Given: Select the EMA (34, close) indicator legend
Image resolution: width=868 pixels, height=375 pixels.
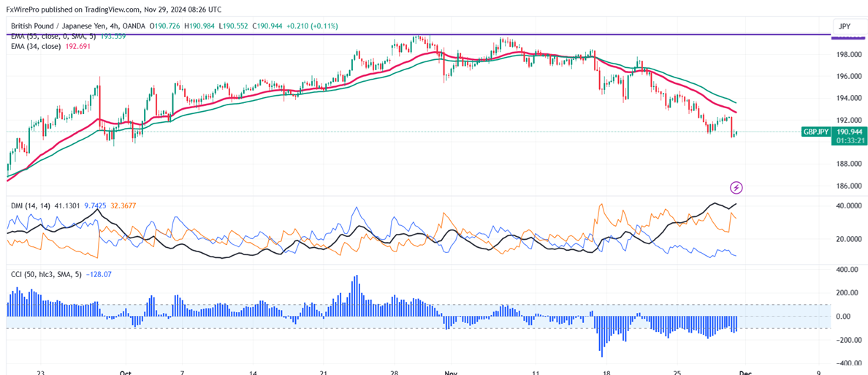Looking at the screenshot, I should 36,47.
